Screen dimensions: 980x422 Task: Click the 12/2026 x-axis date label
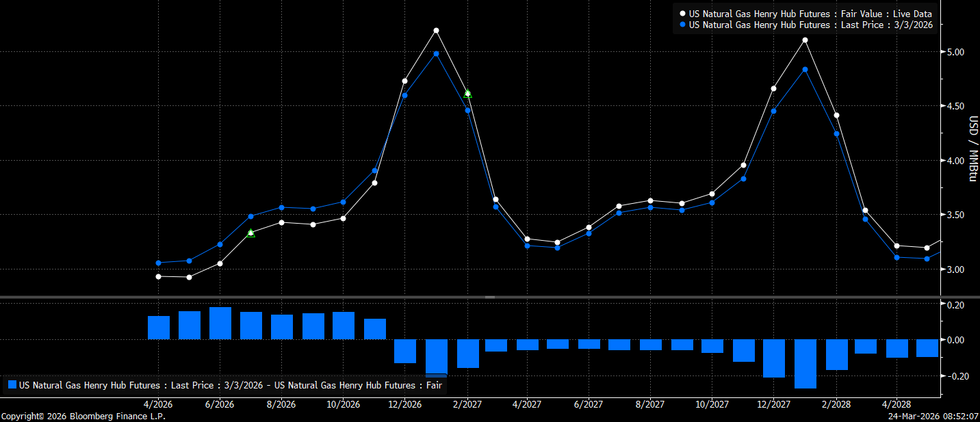[405, 404]
